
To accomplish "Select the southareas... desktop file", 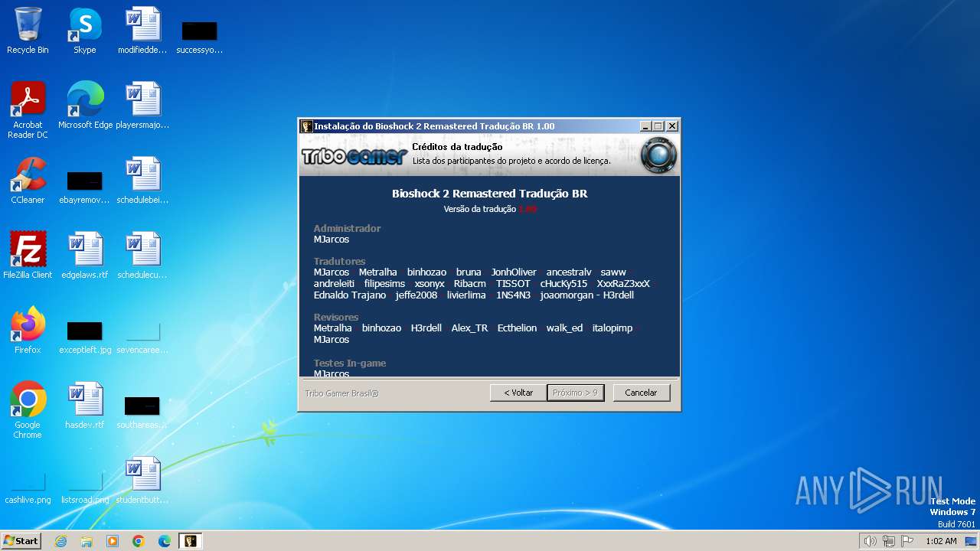I will tap(142, 412).
